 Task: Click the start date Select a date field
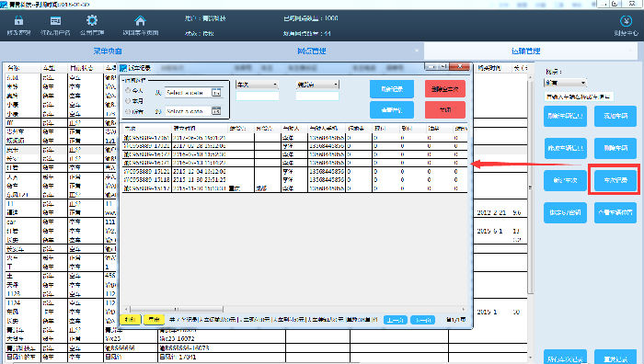pyautogui.click(x=189, y=93)
